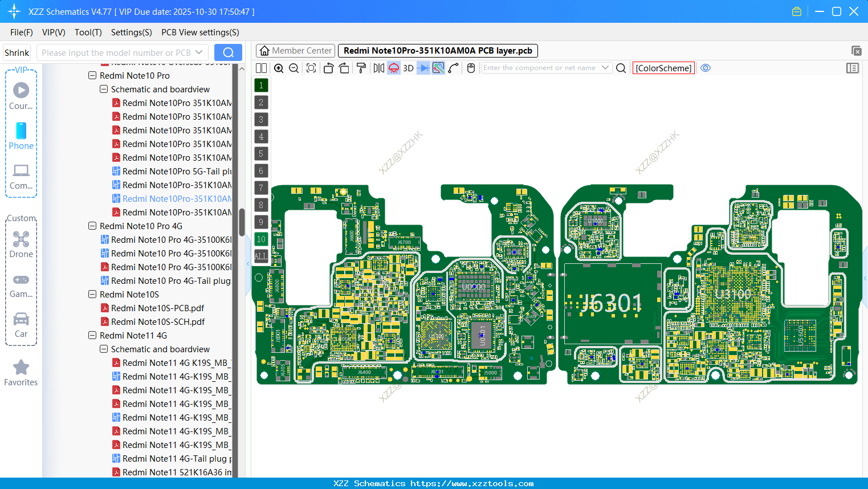
Task: Activate the mirror flip view tool
Action: [378, 68]
